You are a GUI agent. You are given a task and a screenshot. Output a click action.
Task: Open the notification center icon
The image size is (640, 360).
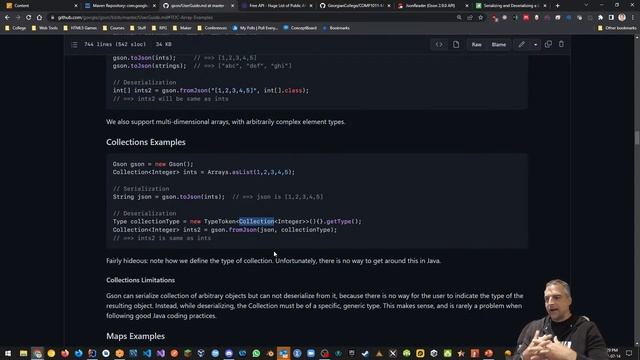629,353
